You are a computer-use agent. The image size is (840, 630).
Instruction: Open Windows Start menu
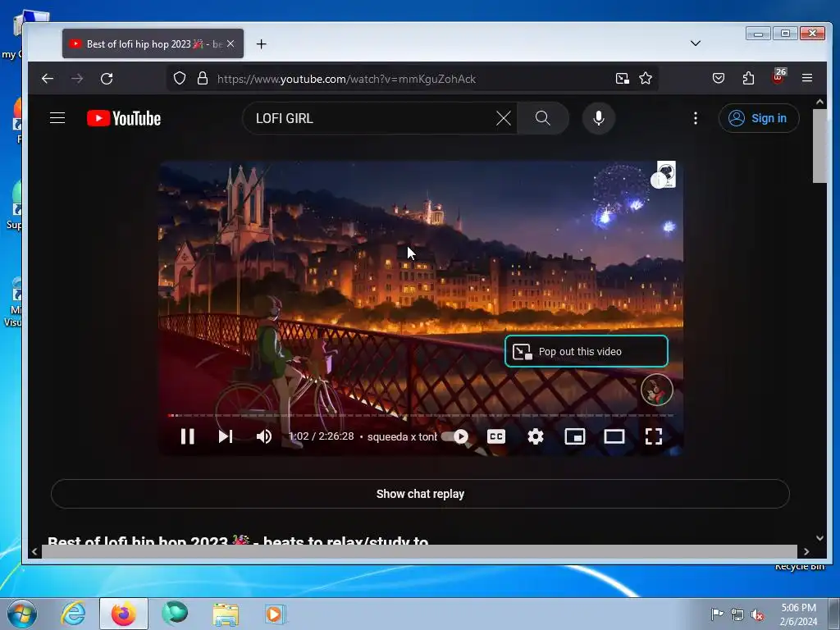[22, 614]
